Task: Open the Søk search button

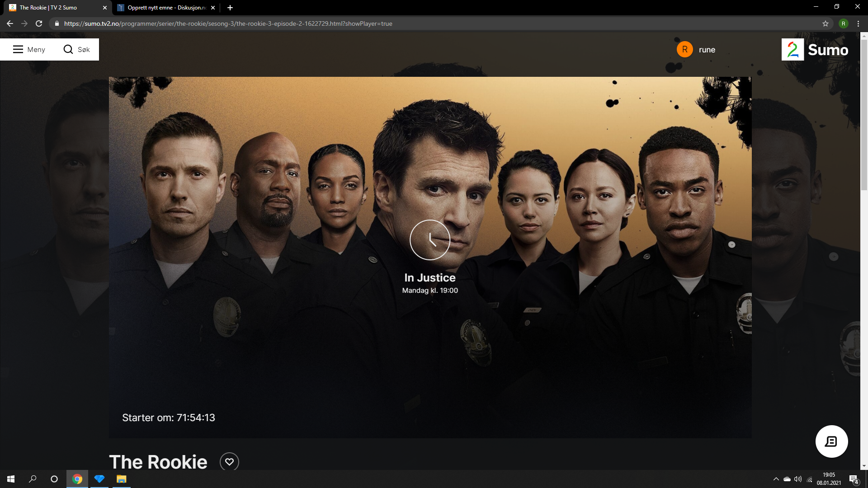Action: pyautogui.click(x=76, y=49)
